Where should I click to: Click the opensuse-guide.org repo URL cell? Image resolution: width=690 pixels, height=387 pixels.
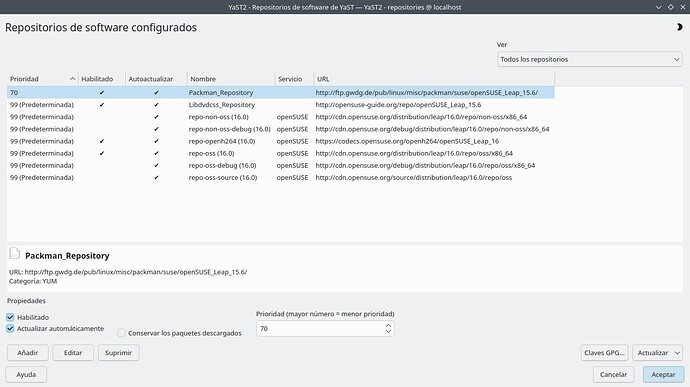click(x=398, y=105)
